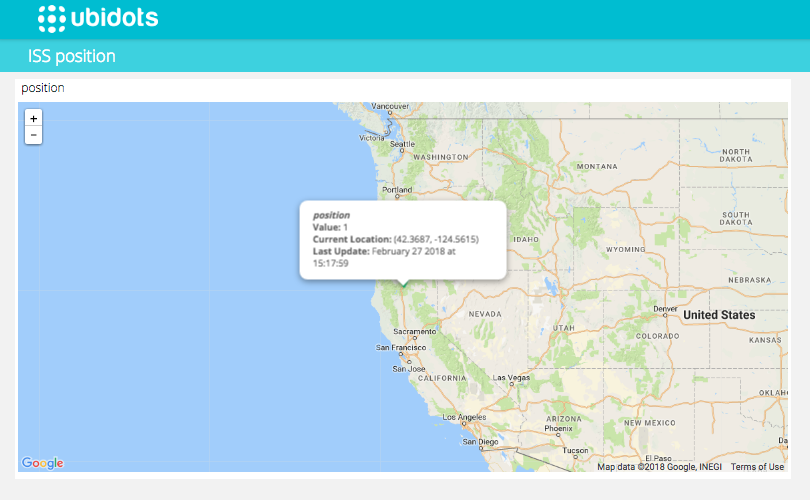This screenshot has height=500, width=810.
Task: Click the NEBRASKA state label
Action: click(x=750, y=280)
